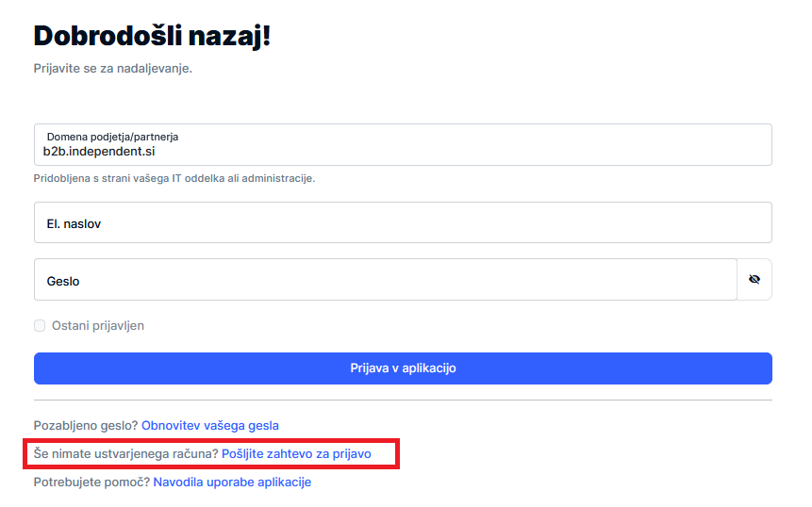Click inside the "Geslo" password field
The width and height of the screenshot is (812, 507).
385,280
